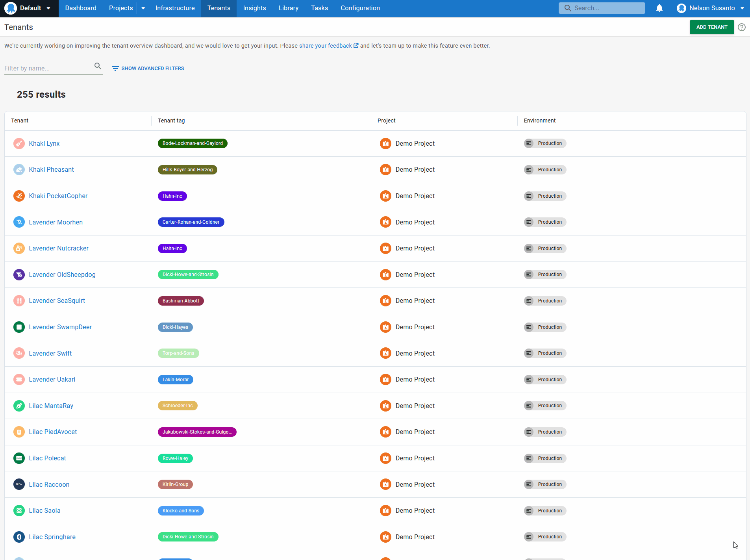
Task: Open the Infrastructure section
Action: tap(175, 8)
